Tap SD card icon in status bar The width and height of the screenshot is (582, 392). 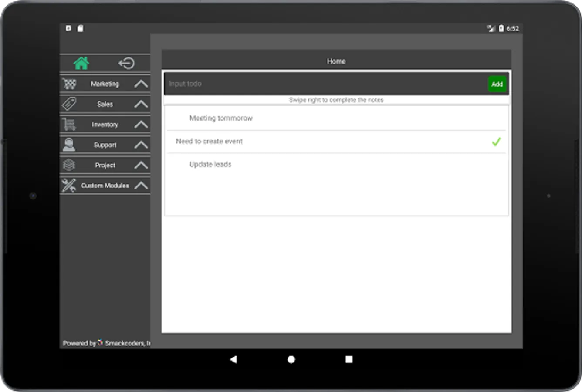click(x=80, y=28)
